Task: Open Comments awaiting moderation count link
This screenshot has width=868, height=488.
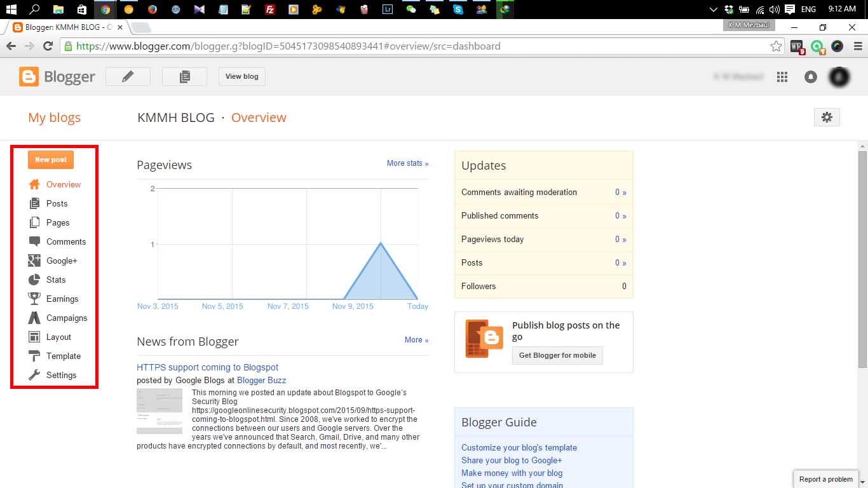Action: [x=620, y=192]
